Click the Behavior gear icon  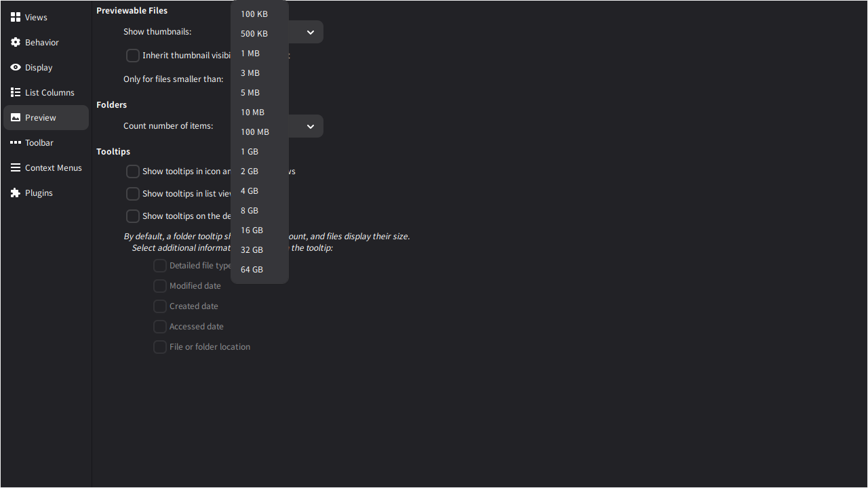[x=16, y=42]
